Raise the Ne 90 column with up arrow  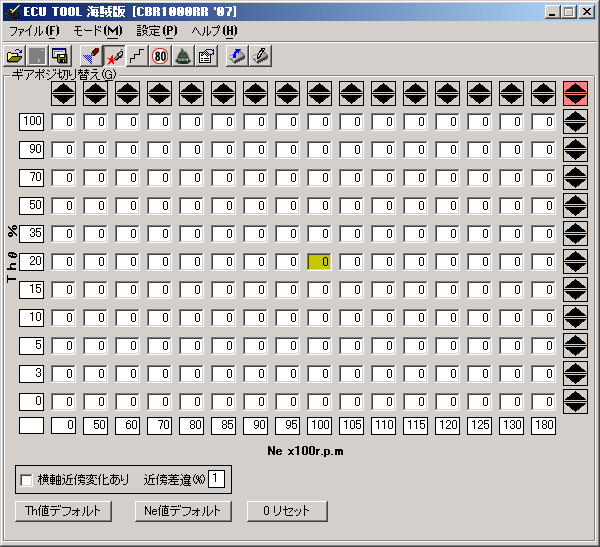pos(256,88)
